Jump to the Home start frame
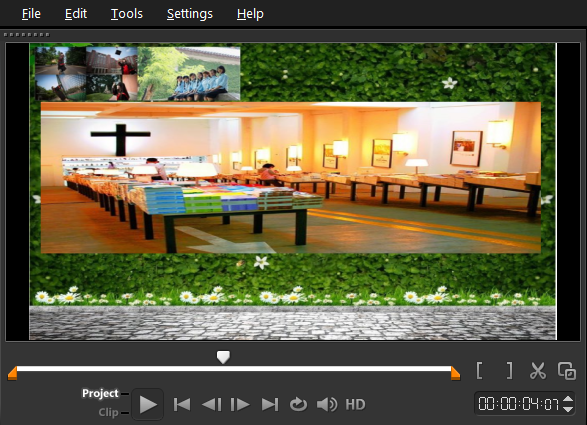The width and height of the screenshot is (587, 425). click(182, 405)
